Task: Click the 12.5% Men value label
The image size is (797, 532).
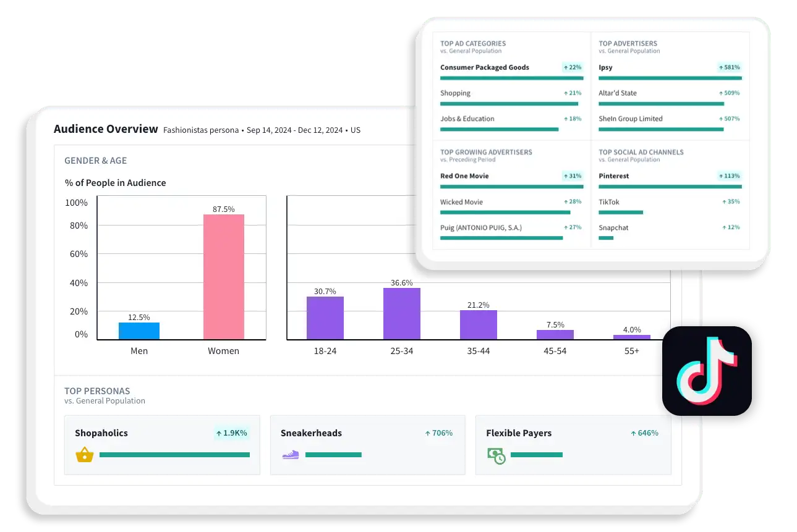Action: 139,318
